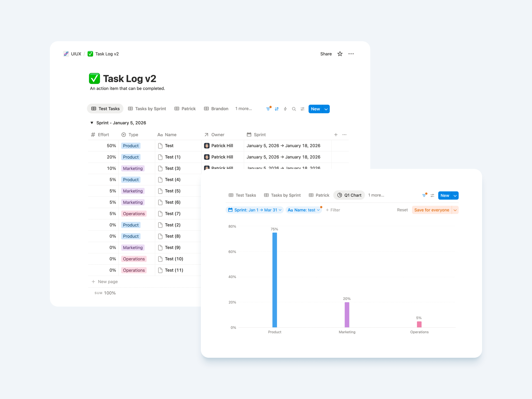Switch to Tasks by Sprint tab in table

(147, 109)
